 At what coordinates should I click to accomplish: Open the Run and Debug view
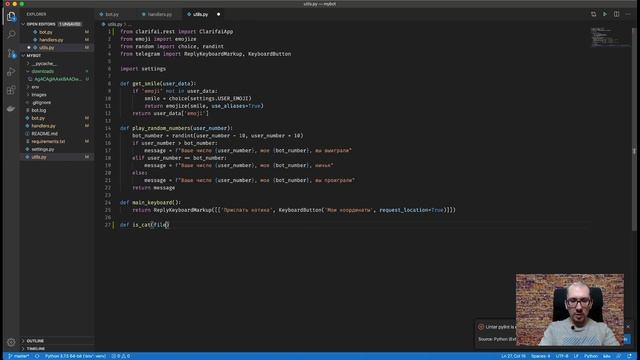[11, 72]
